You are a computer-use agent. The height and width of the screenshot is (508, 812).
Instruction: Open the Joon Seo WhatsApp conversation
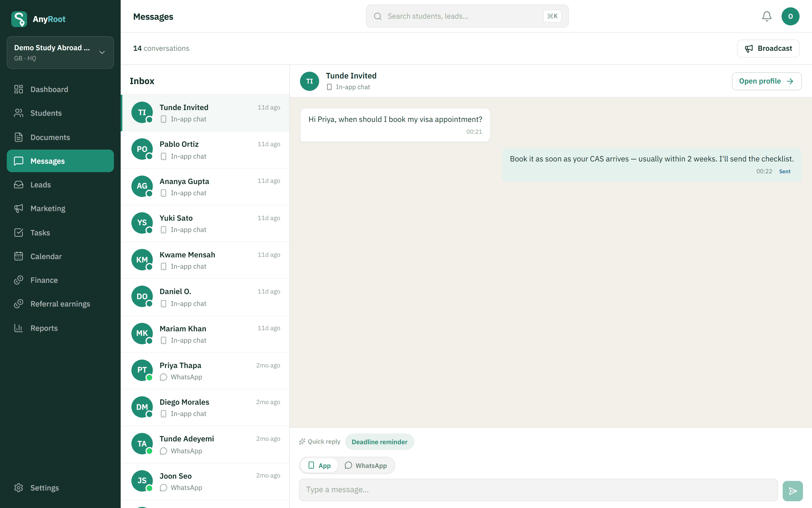205,481
